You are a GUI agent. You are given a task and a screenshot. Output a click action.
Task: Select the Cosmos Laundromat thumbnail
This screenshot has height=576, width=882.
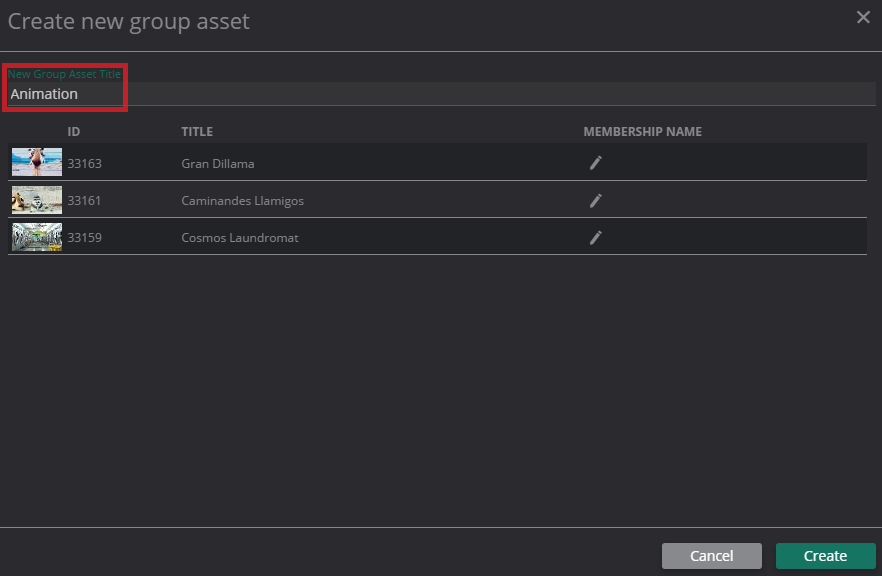[37, 237]
